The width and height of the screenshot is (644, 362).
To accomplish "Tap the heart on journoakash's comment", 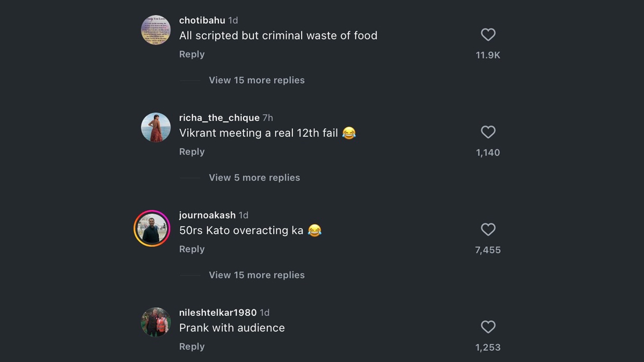I will [x=488, y=230].
